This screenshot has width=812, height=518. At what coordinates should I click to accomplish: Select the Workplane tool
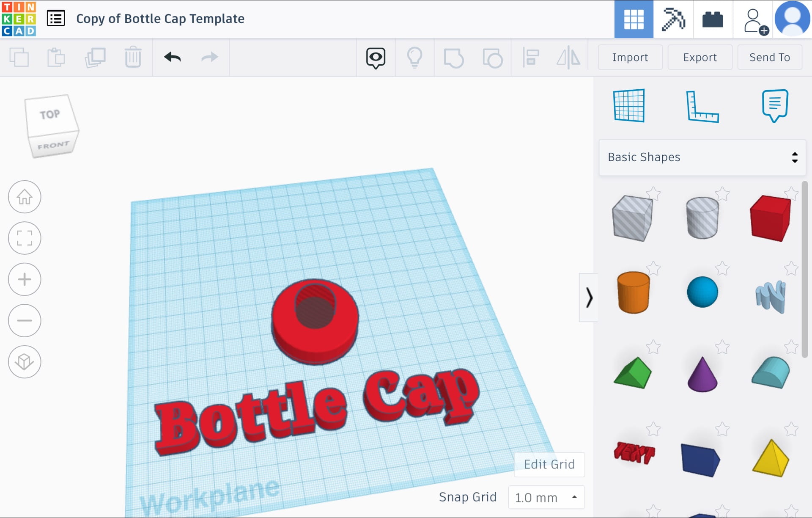tap(629, 105)
